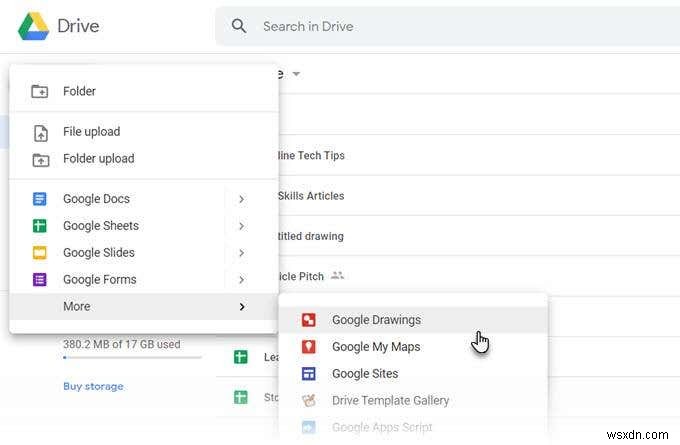Select Google Apps Script in submenu
This screenshot has height=445, width=680.
[x=413, y=428]
